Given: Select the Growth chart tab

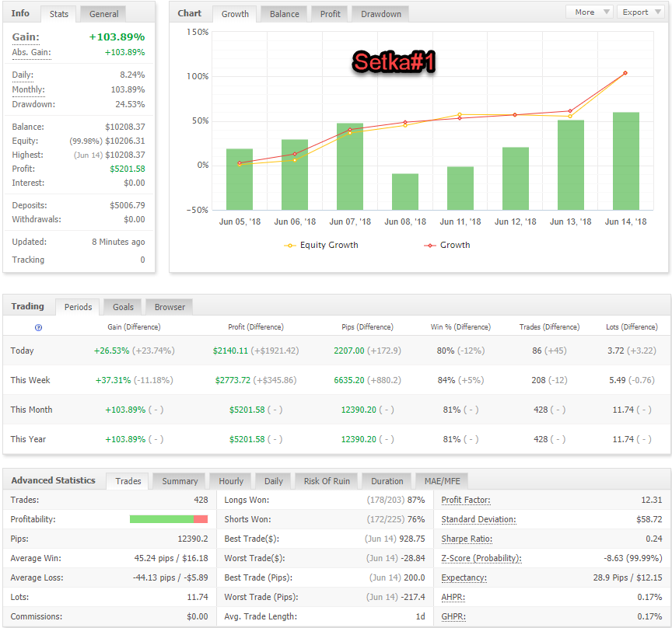Looking at the screenshot, I should (235, 14).
